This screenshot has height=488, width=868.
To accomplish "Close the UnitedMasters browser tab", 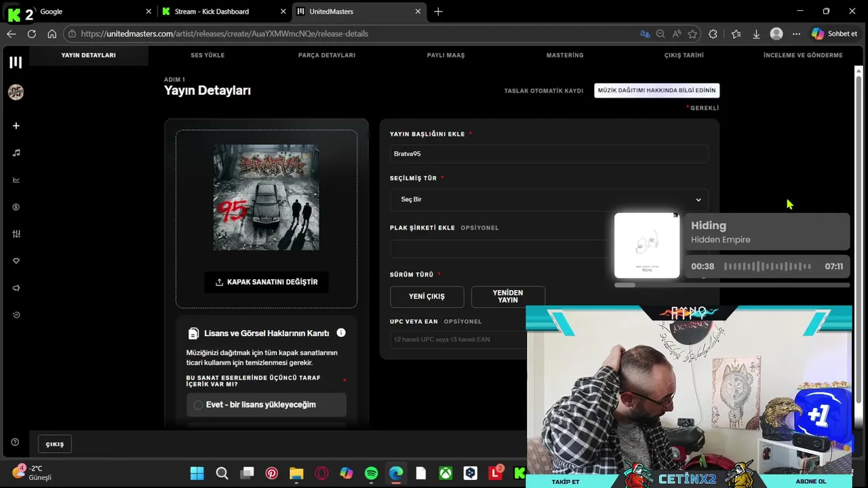I will [x=418, y=12].
